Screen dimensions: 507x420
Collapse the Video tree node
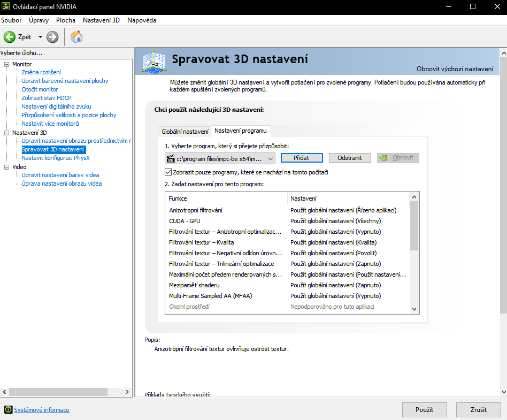[6, 167]
